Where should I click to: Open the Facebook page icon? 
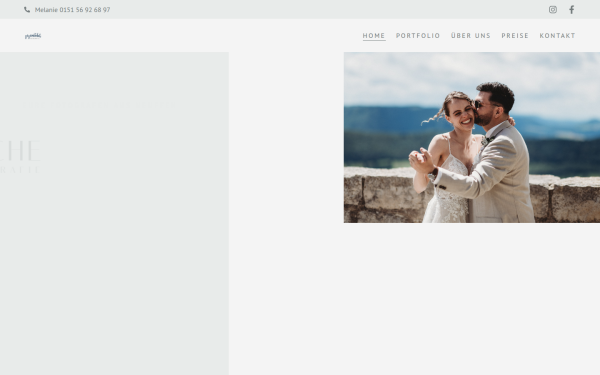click(571, 10)
